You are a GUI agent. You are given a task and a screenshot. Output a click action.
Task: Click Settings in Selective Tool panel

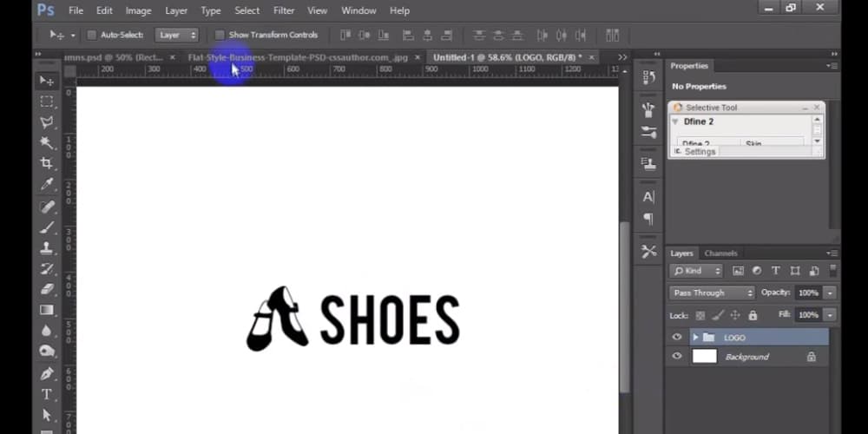tap(700, 152)
